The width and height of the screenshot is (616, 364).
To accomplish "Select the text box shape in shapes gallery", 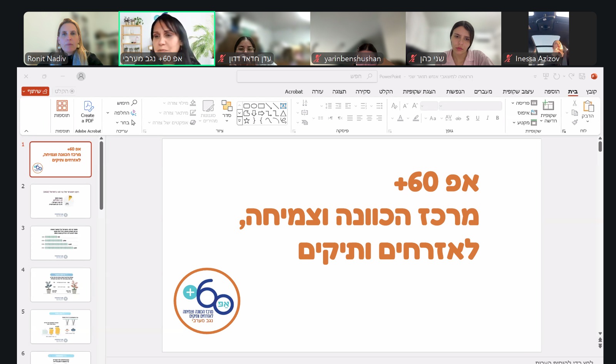I will (283, 106).
